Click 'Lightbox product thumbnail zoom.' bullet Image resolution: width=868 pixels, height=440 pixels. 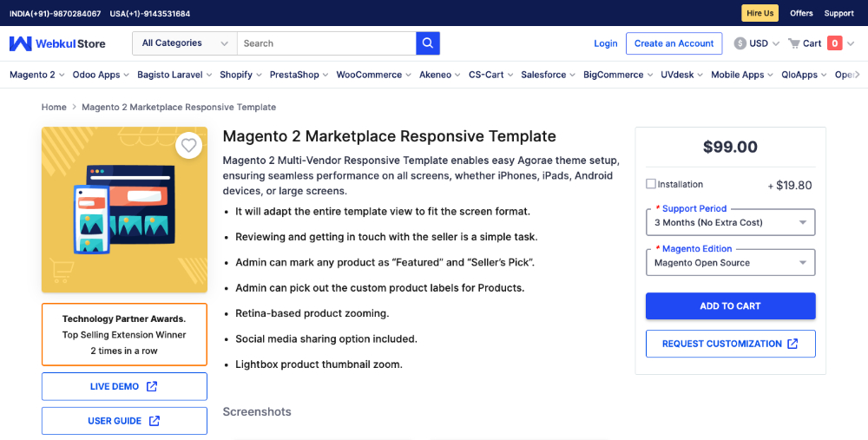click(x=319, y=364)
